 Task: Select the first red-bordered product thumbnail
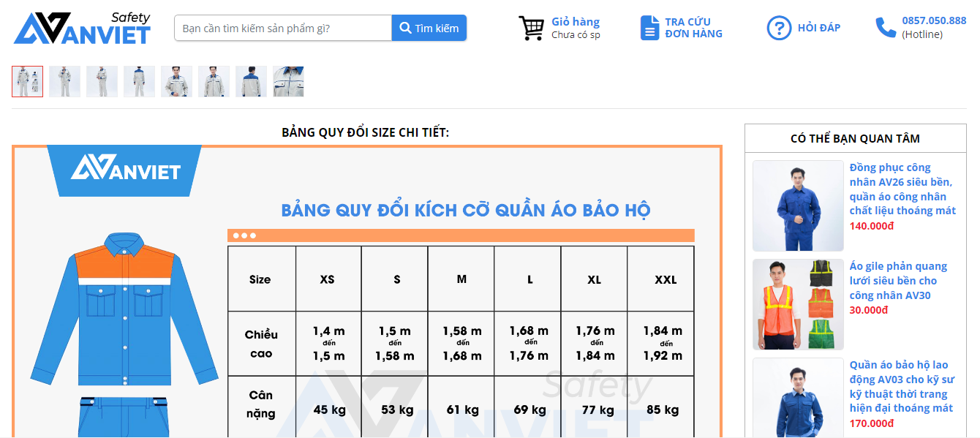(x=28, y=81)
